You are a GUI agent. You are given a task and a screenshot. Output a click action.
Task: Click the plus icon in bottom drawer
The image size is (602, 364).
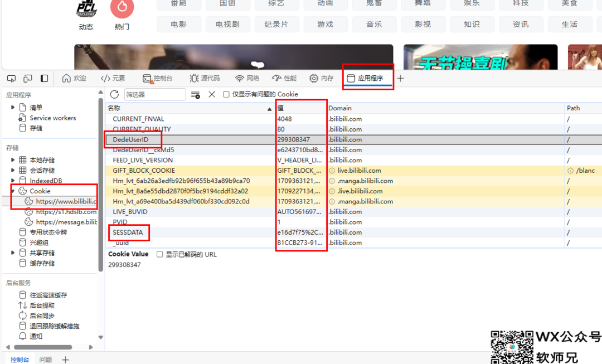tap(65, 360)
